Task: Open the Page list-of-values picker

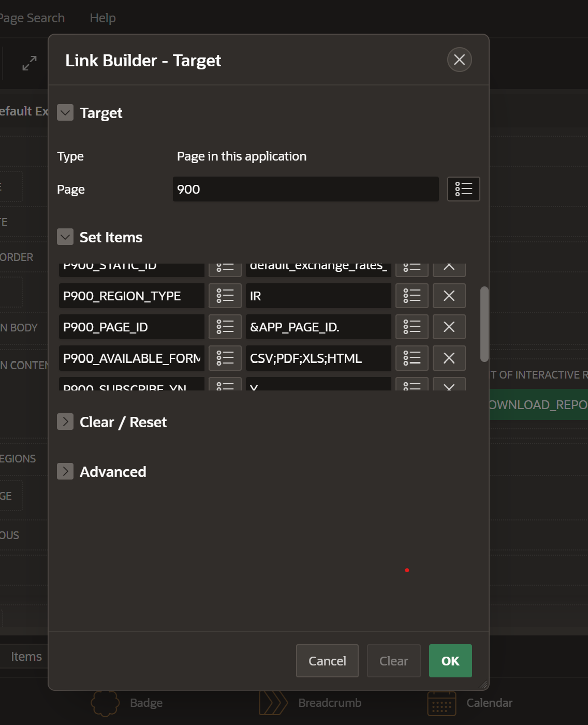Action: click(463, 189)
